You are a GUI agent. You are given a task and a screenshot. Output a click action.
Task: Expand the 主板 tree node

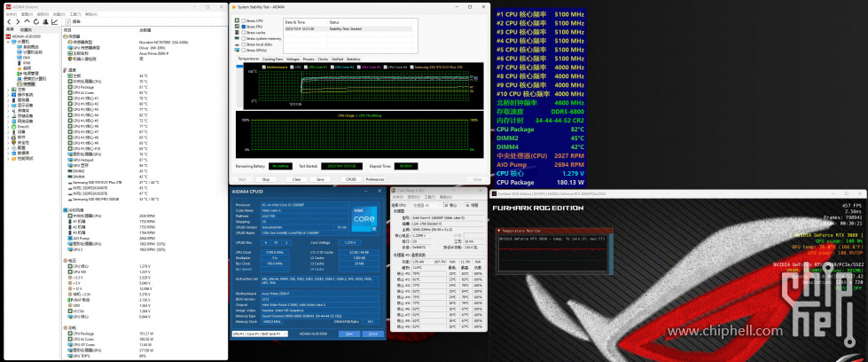click(x=8, y=90)
